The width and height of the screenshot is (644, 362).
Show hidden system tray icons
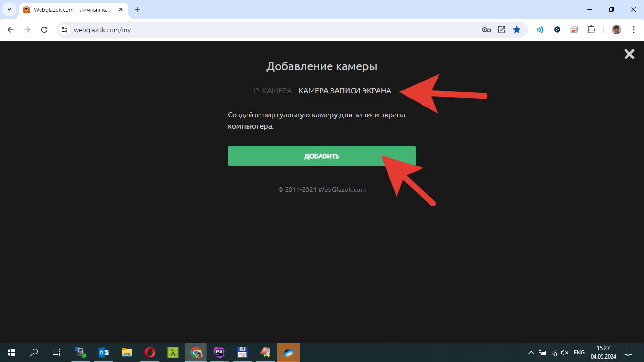click(531, 352)
